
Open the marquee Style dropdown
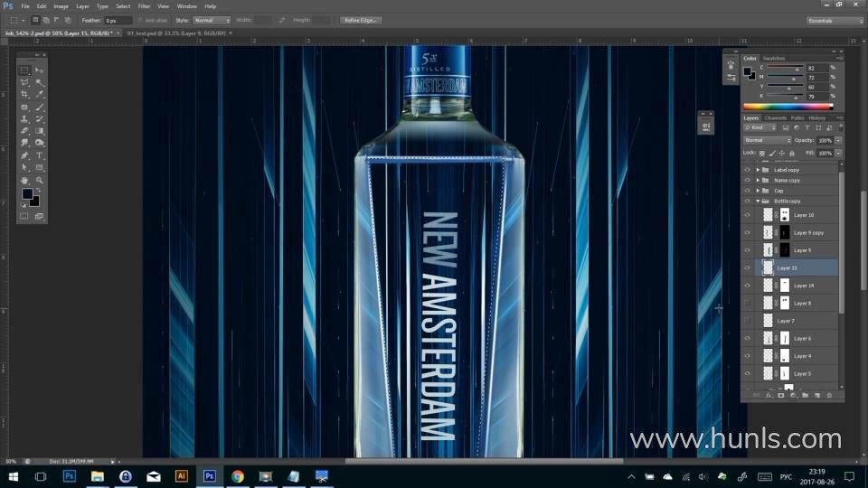[212, 21]
